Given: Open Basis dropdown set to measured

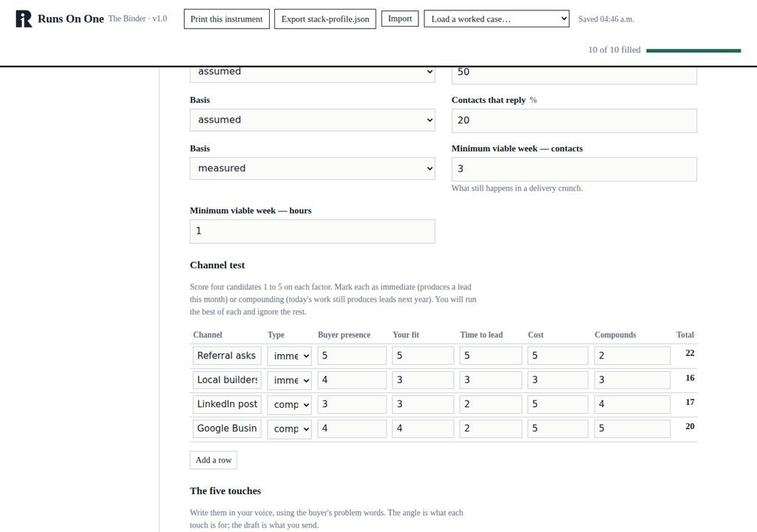Looking at the screenshot, I should 313,168.
